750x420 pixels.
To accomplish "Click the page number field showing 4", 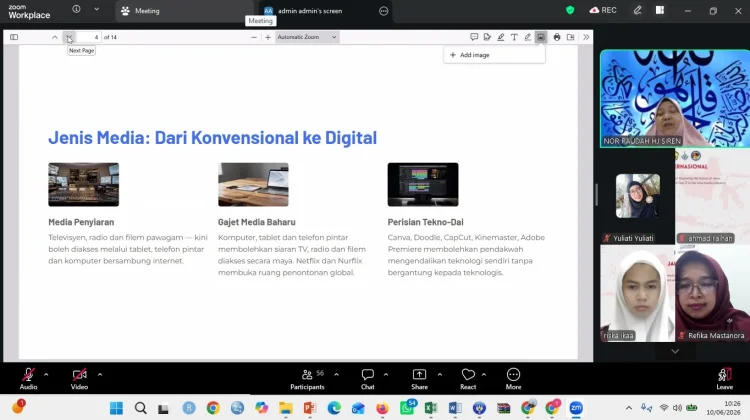I will [x=88, y=37].
